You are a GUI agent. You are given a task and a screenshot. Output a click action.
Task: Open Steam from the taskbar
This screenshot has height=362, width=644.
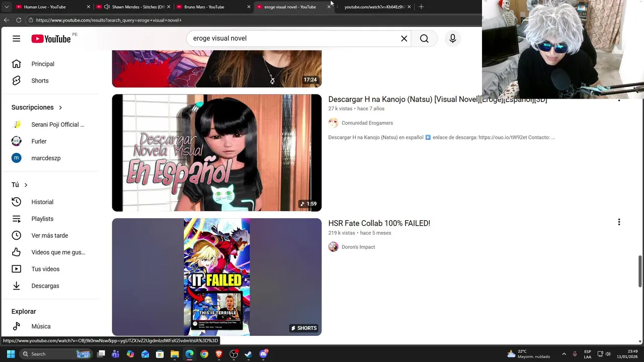click(249, 354)
